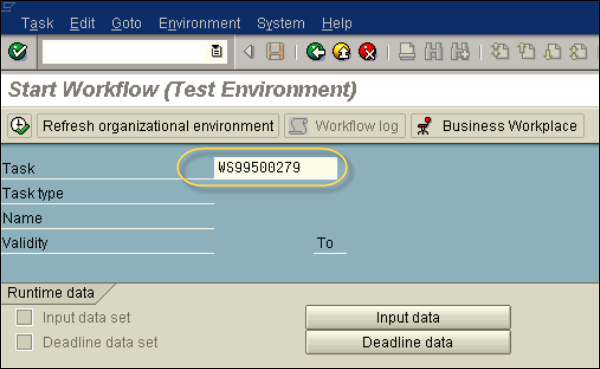600x369 pixels.
Task: Open the Goto menu
Action: click(x=126, y=24)
